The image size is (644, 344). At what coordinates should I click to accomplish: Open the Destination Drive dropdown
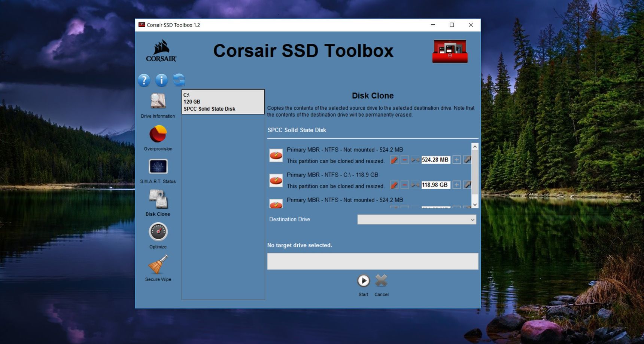[x=417, y=219]
